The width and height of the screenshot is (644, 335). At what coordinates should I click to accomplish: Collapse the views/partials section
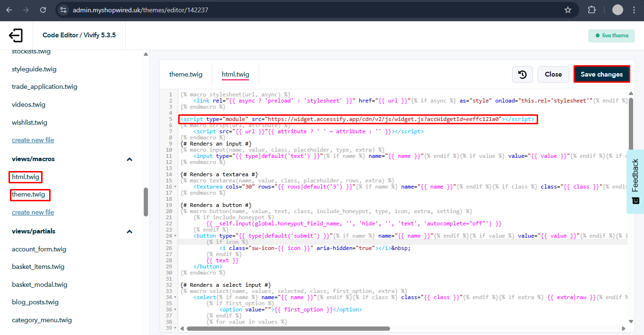129,232
